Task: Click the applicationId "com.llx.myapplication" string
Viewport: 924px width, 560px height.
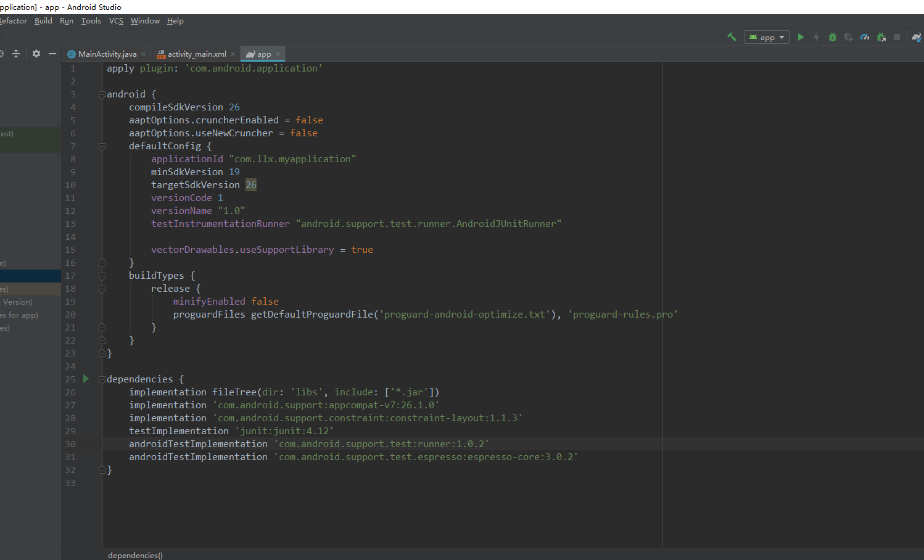Action: pos(292,159)
